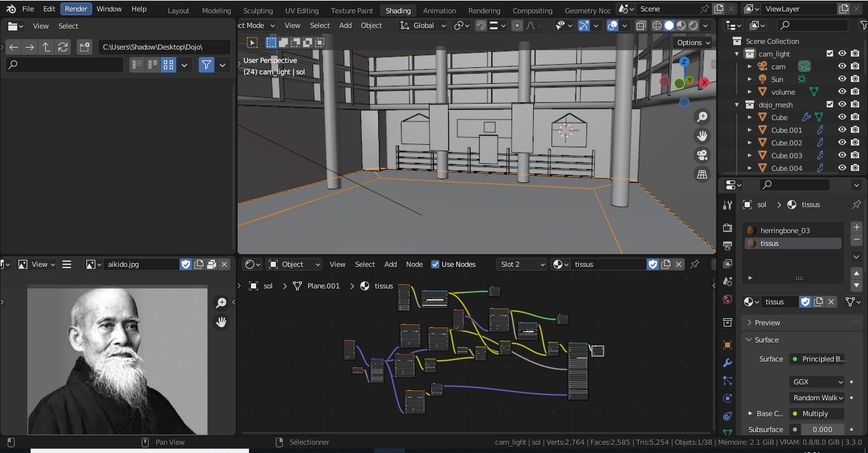This screenshot has height=453, width=868.
Task: Click the Options button in viewport
Action: tap(693, 43)
